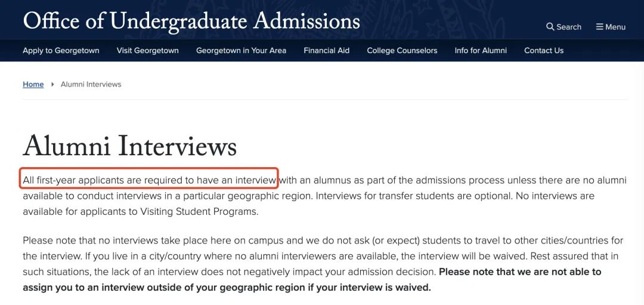This screenshot has width=644, height=305.
Task: Click the large Alumni Interviews heading
Action: pos(129,147)
